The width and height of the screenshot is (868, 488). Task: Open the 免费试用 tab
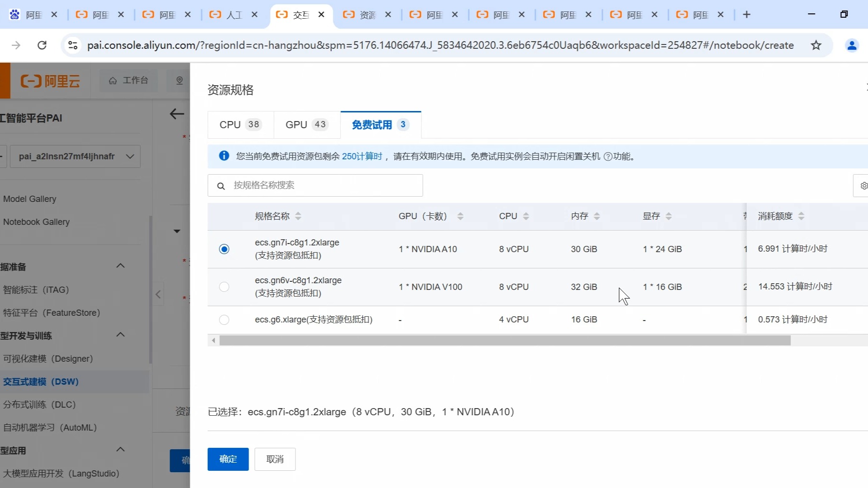pos(381,125)
